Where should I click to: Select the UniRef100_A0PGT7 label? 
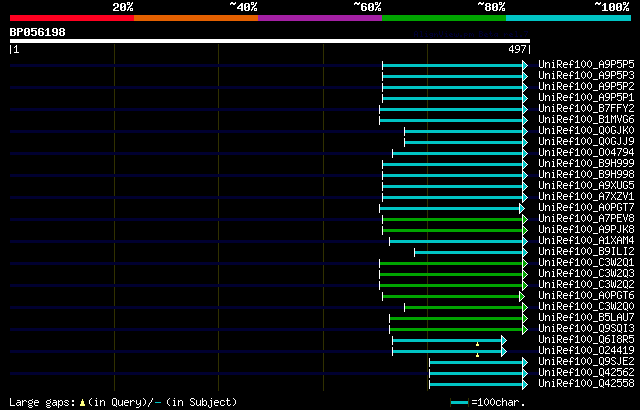(586, 208)
